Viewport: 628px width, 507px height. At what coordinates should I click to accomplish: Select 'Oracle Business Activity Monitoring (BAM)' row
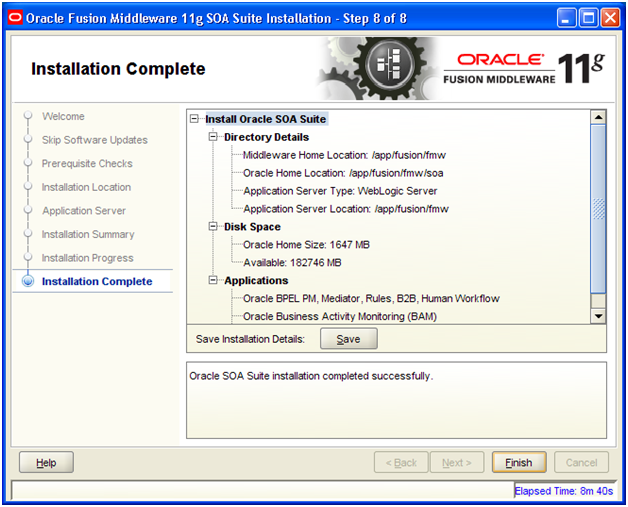340,316
